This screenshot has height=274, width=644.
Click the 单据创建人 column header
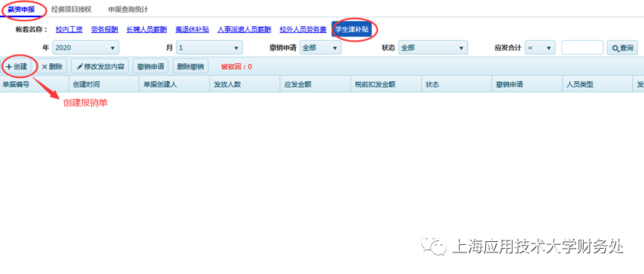174,84
